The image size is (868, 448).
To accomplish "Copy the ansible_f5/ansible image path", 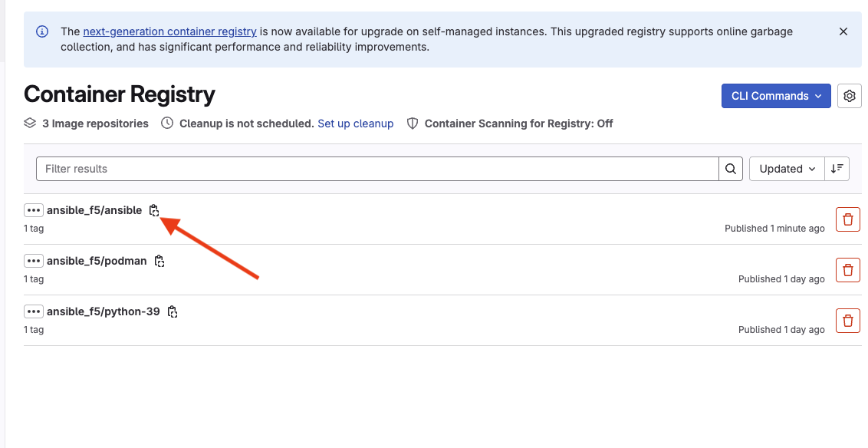I will [154, 210].
